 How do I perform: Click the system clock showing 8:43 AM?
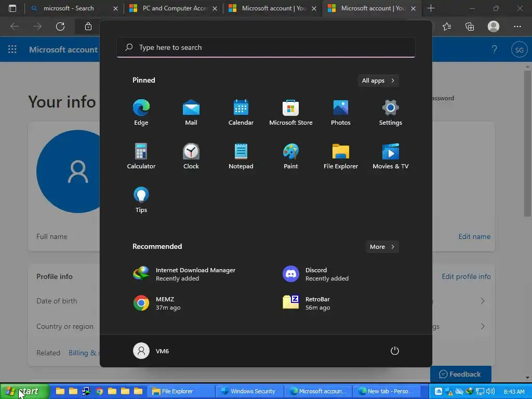[x=514, y=392]
